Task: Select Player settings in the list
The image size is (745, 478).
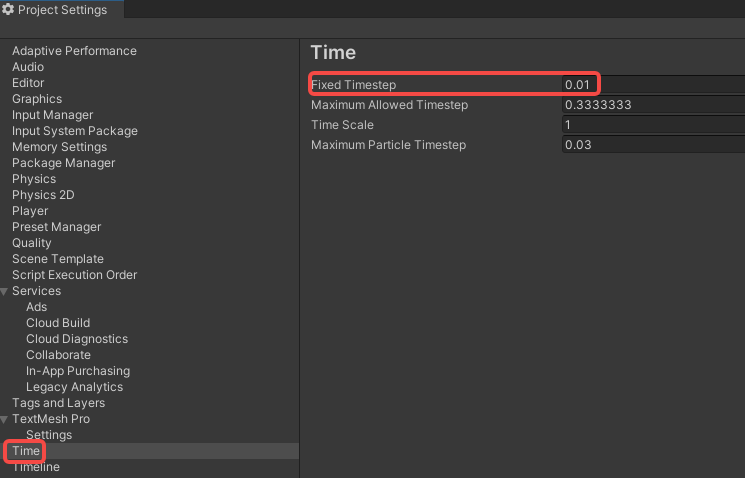Action: pyautogui.click(x=30, y=211)
